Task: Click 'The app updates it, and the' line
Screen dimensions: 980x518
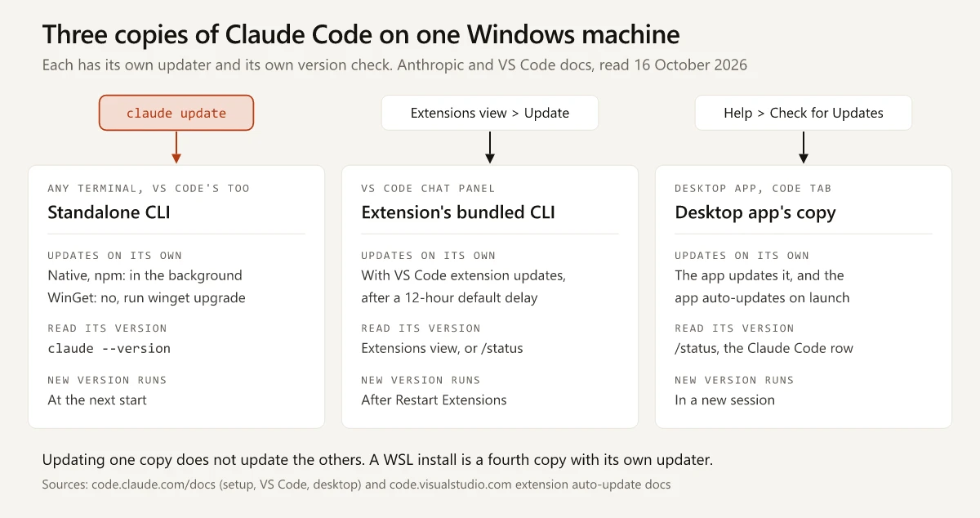Action: pyautogui.click(x=759, y=275)
